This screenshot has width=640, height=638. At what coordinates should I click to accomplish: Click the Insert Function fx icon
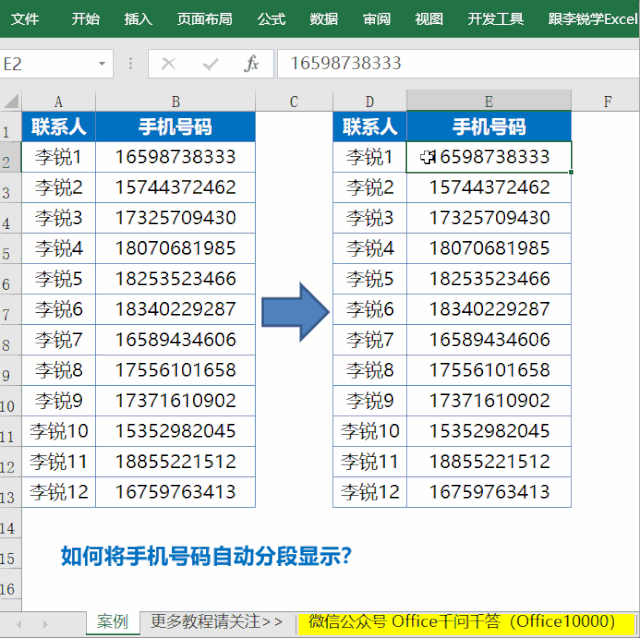tap(252, 64)
